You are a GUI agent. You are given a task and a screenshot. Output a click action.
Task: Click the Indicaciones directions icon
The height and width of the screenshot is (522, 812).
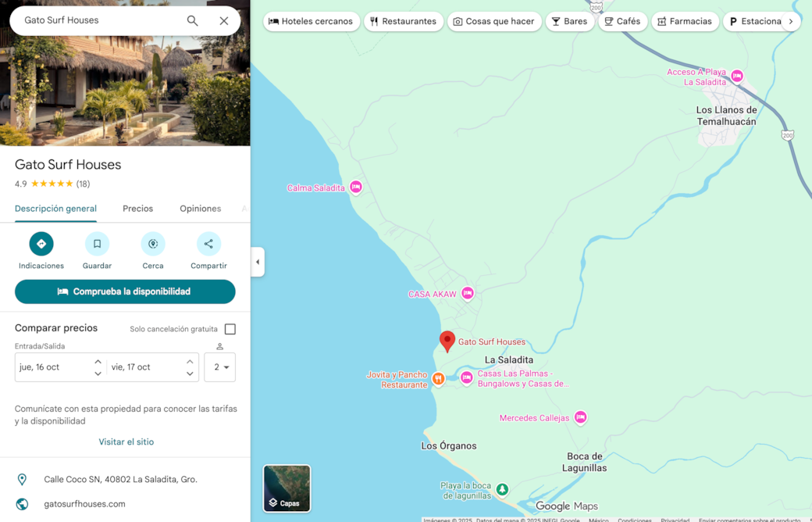(x=41, y=244)
